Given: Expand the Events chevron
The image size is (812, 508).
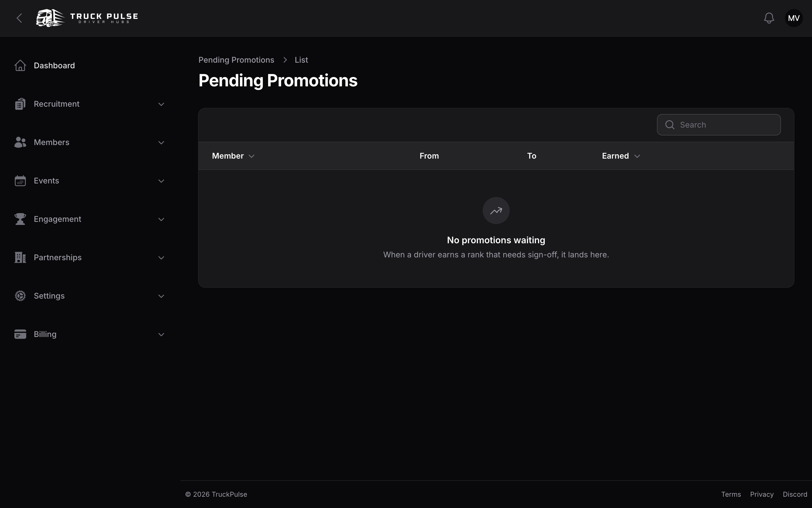Looking at the screenshot, I should (x=161, y=181).
